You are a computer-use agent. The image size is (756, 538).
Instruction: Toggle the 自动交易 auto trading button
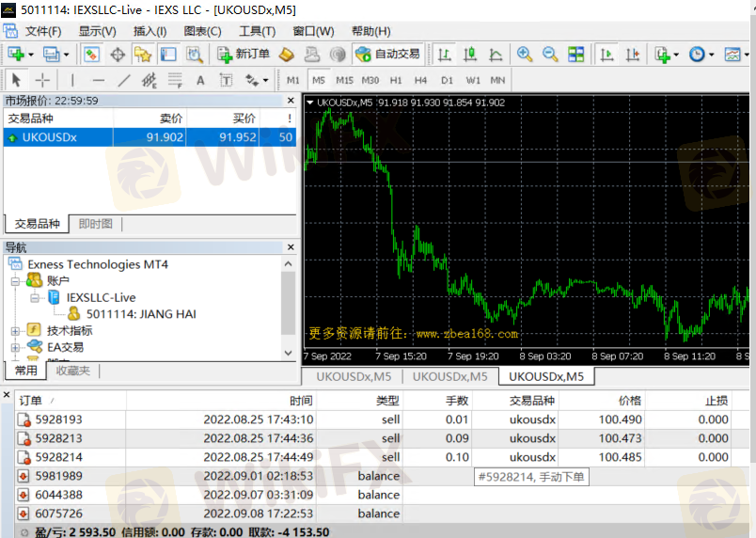pos(387,55)
